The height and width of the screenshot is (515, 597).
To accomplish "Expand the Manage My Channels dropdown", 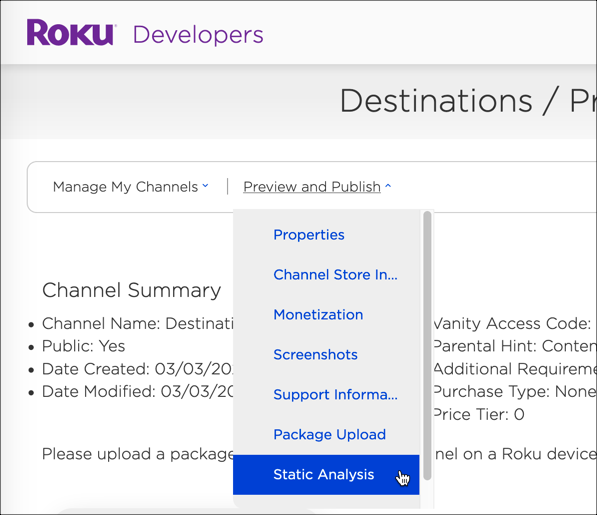I will 131,187.
